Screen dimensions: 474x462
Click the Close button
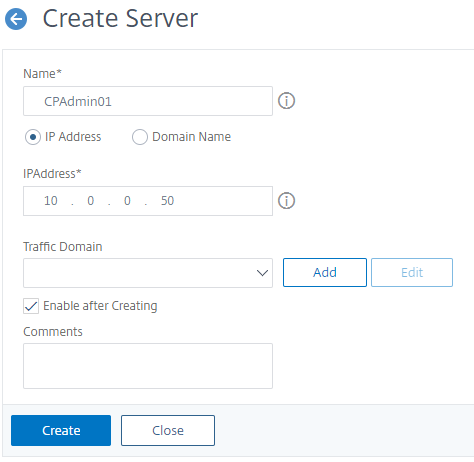click(168, 430)
